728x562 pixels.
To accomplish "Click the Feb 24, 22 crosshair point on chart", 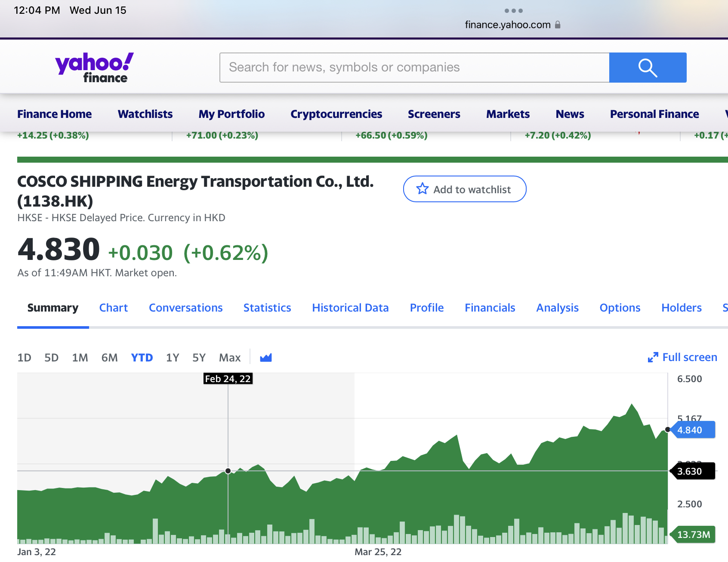I will pyautogui.click(x=228, y=471).
